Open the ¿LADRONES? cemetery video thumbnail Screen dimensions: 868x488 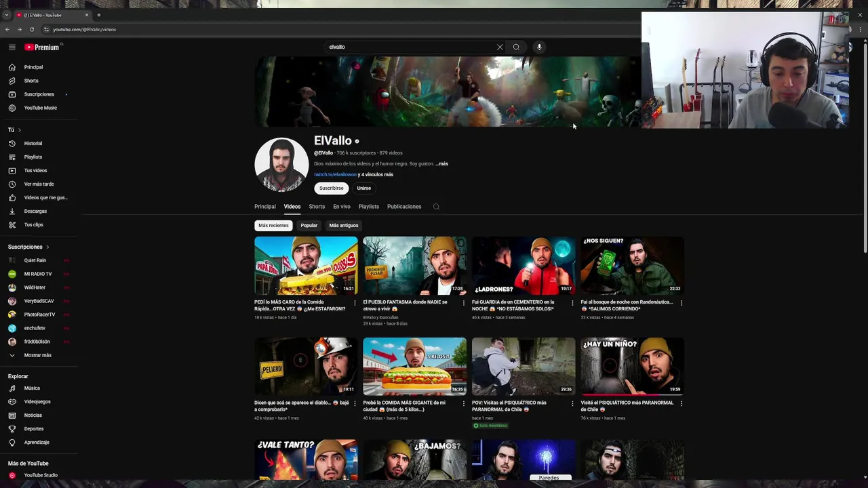(524, 265)
